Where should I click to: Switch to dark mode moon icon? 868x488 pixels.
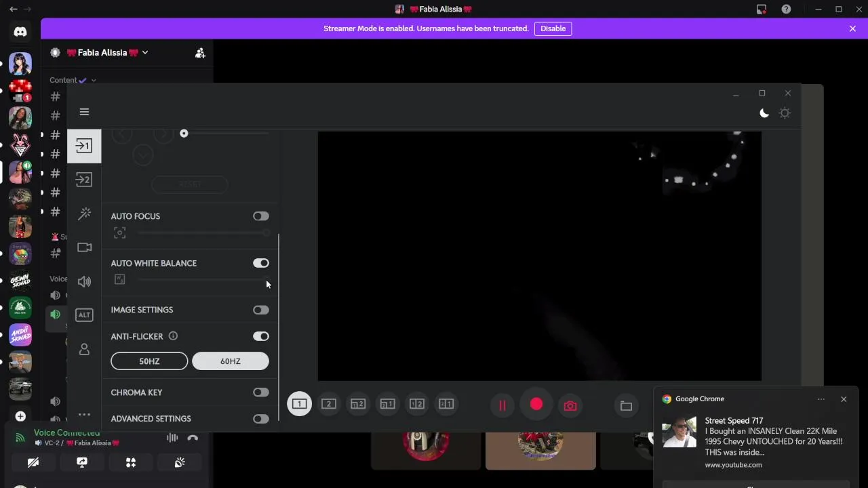pos(764,113)
